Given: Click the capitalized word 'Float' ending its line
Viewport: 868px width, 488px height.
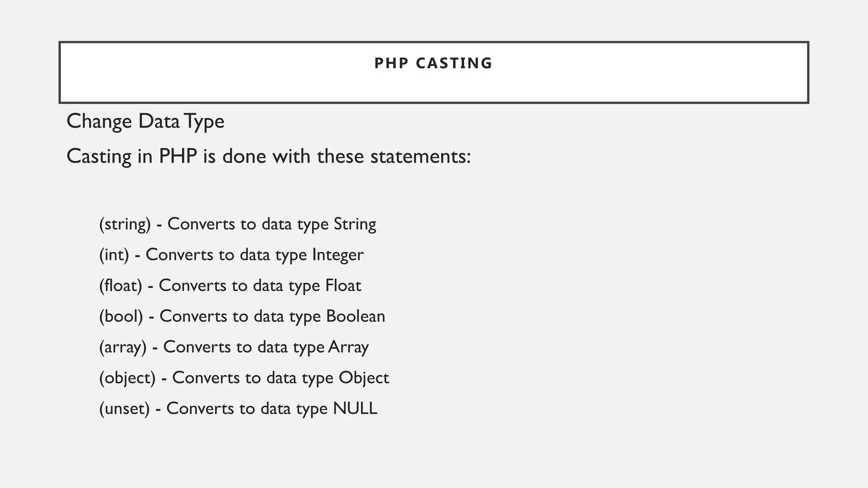Looking at the screenshot, I should (343, 286).
